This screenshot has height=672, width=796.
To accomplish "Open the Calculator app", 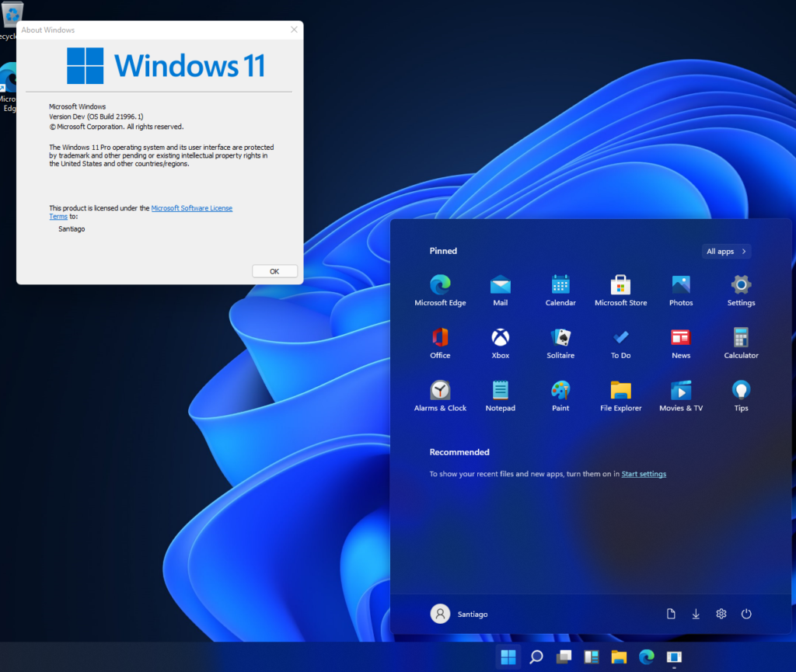I will (x=741, y=338).
